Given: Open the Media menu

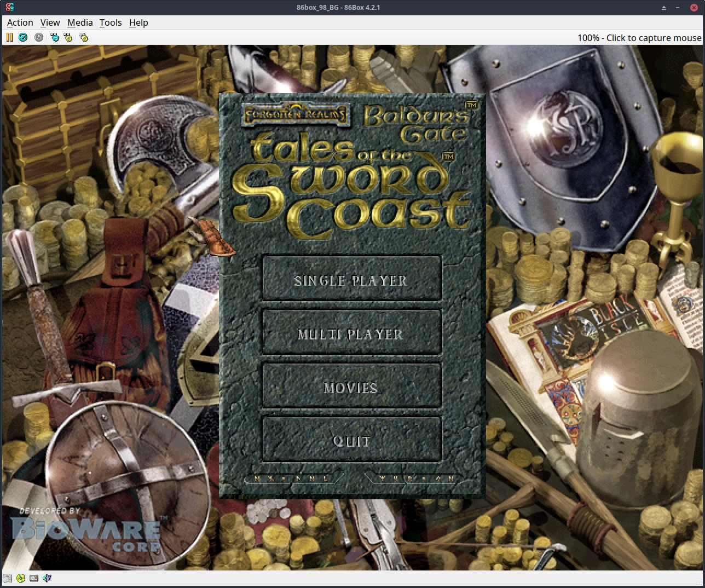Looking at the screenshot, I should [80, 22].
